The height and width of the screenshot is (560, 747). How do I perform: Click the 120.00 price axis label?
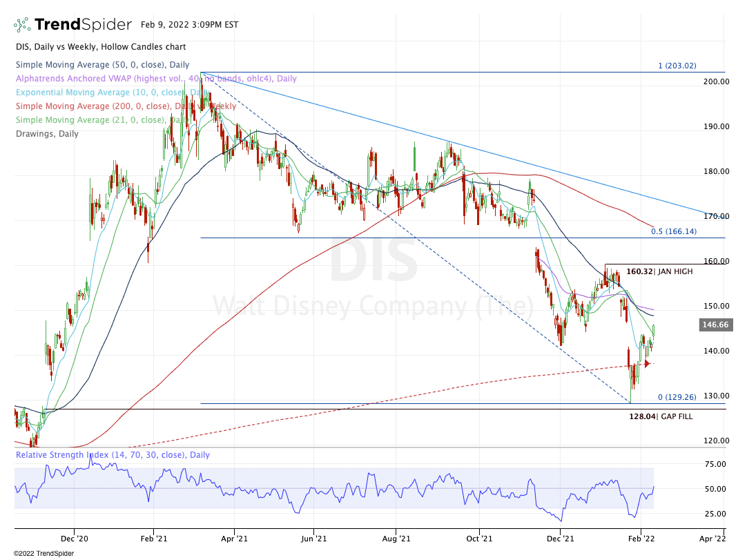pos(716,441)
